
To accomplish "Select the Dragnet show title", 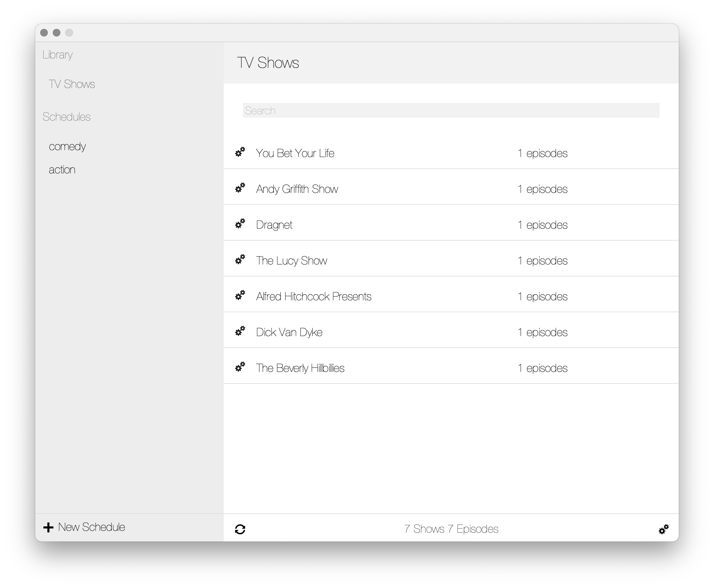I will click(x=274, y=225).
